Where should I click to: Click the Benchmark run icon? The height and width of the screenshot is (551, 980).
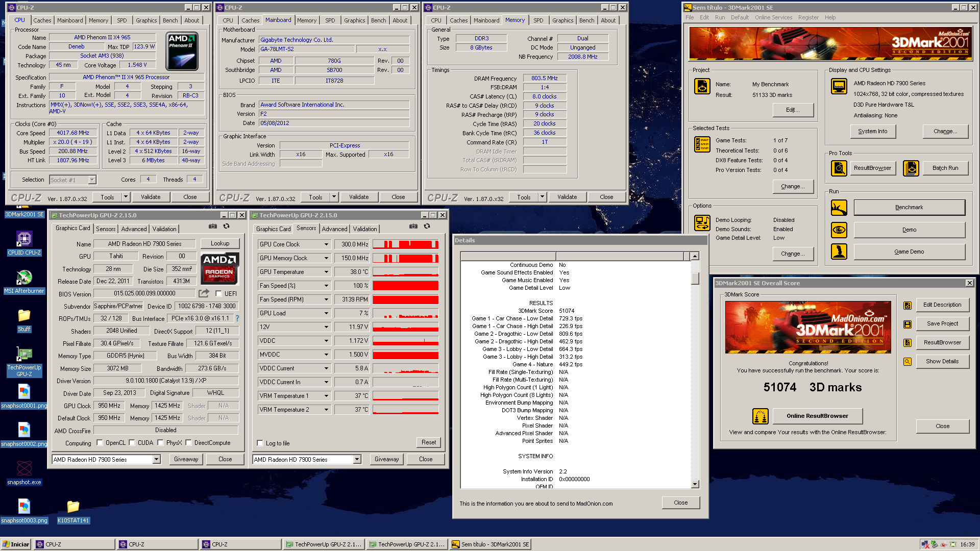pyautogui.click(x=839, y=208)
